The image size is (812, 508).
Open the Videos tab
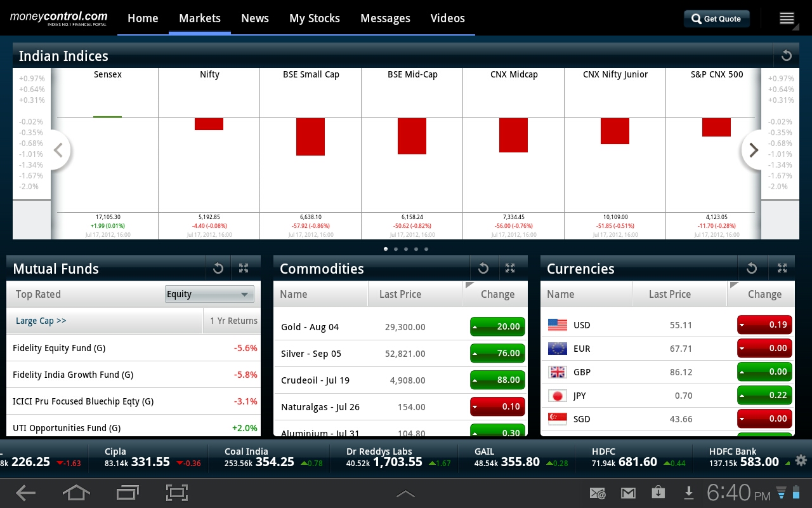[448, 18]
